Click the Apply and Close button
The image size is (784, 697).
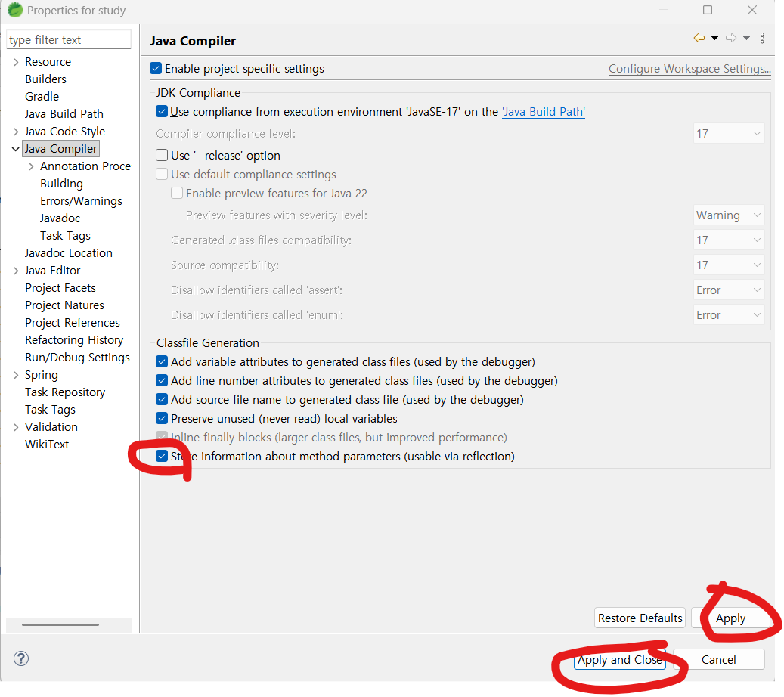(619, 659)
